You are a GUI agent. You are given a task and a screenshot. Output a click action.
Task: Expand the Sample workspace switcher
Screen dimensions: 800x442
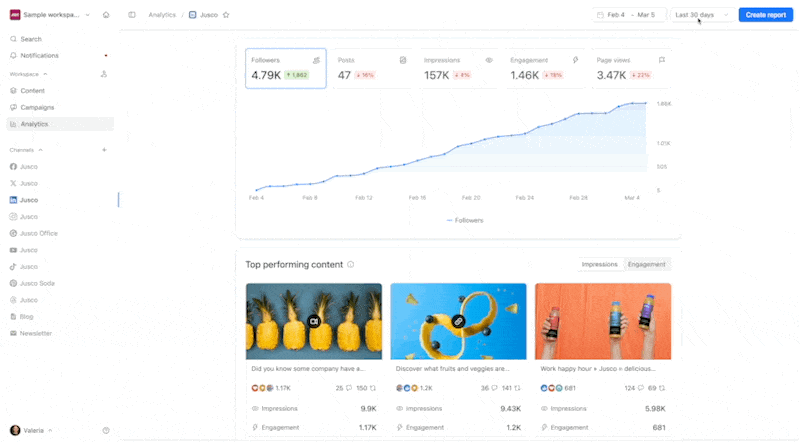point(52,15)
